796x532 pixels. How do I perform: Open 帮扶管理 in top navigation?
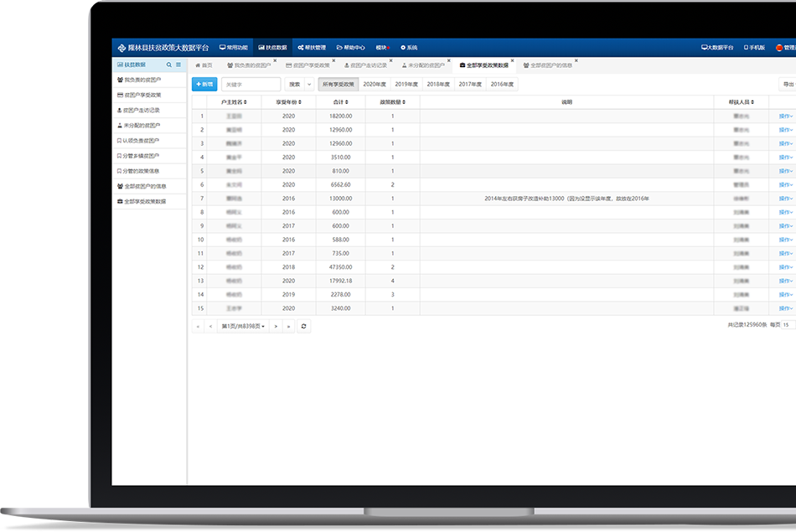312,48
